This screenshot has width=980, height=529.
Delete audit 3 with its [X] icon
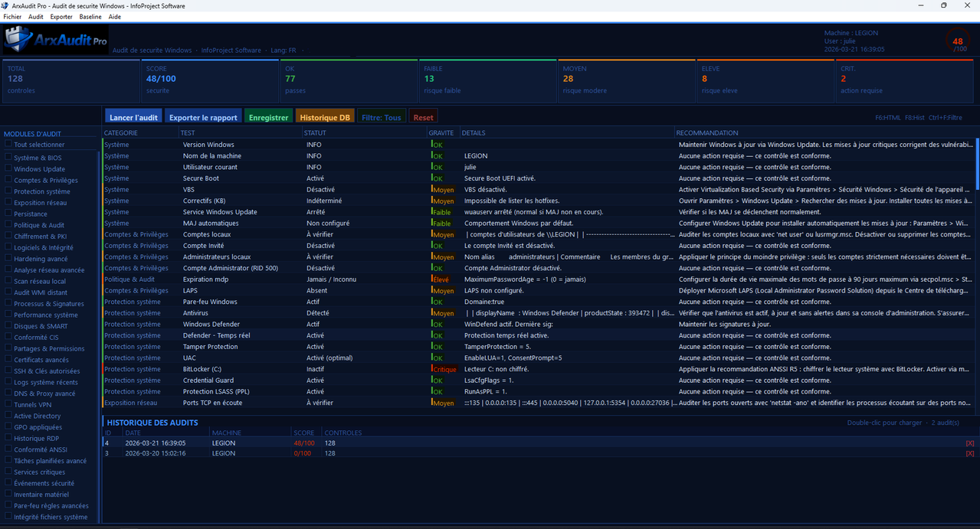pos(969,453)
